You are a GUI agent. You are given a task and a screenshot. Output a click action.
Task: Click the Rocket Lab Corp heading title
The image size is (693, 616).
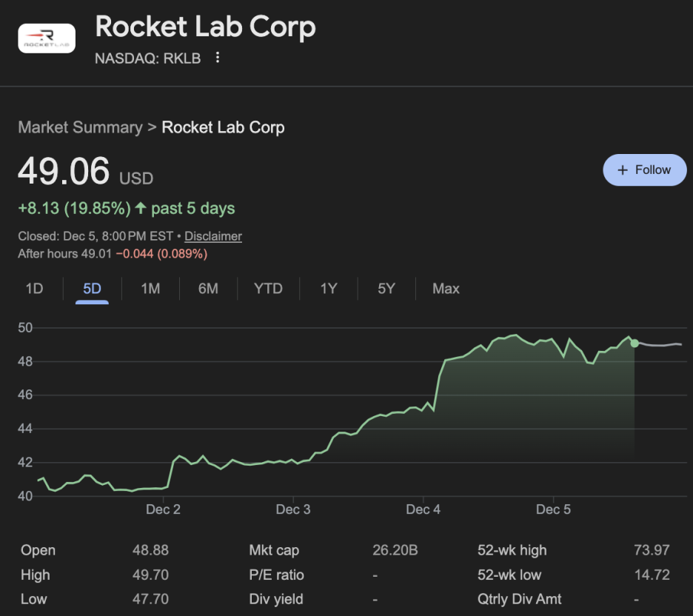click(205, 27)
